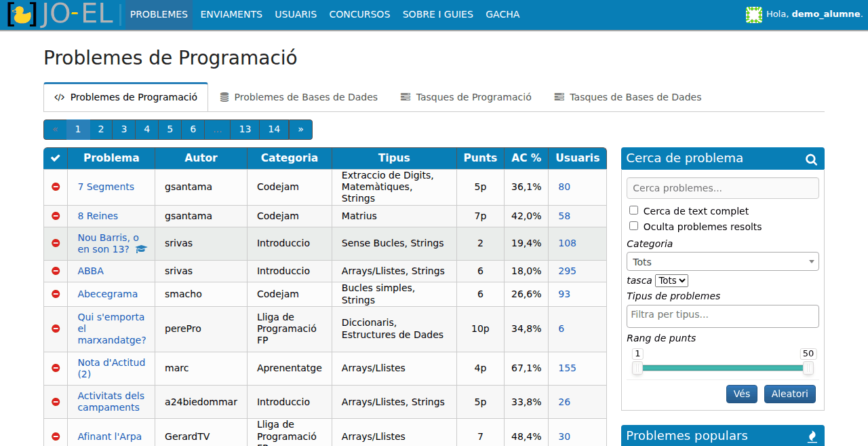Click the red status icon for Abecegrama
Viewport: 868px width, 446px height.
pyautogui.click(x=56, y=294)
